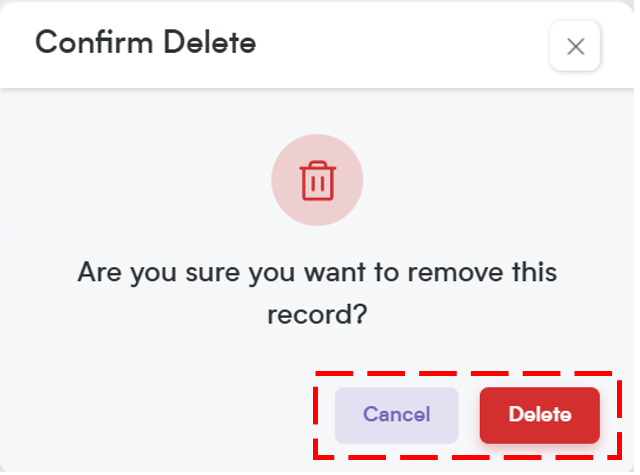Click the Delete label on red button
This screenshot has width=640, height=475.
tap(540, 415)
